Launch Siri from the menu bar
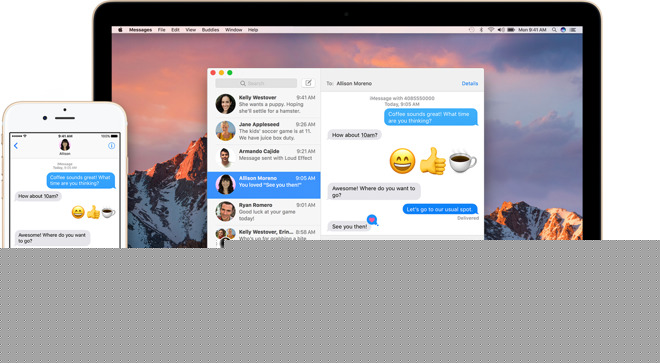 [563, 30]
